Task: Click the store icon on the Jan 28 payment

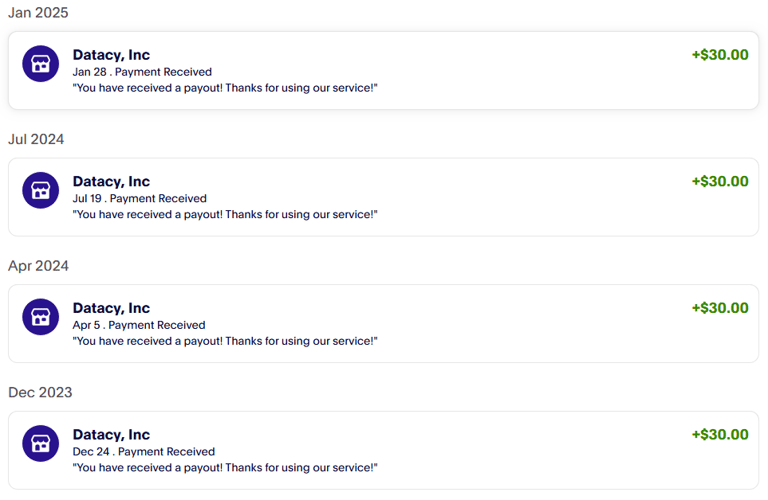Action: [x=40, y=64]
